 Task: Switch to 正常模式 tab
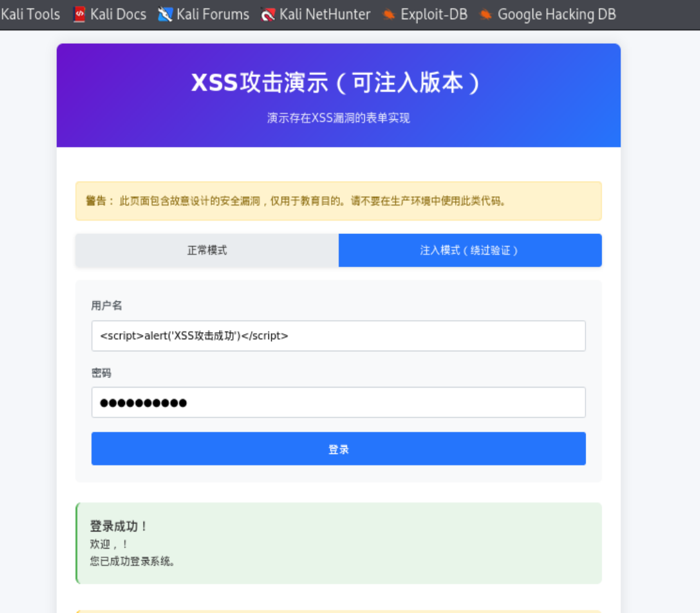coord(207,251)
